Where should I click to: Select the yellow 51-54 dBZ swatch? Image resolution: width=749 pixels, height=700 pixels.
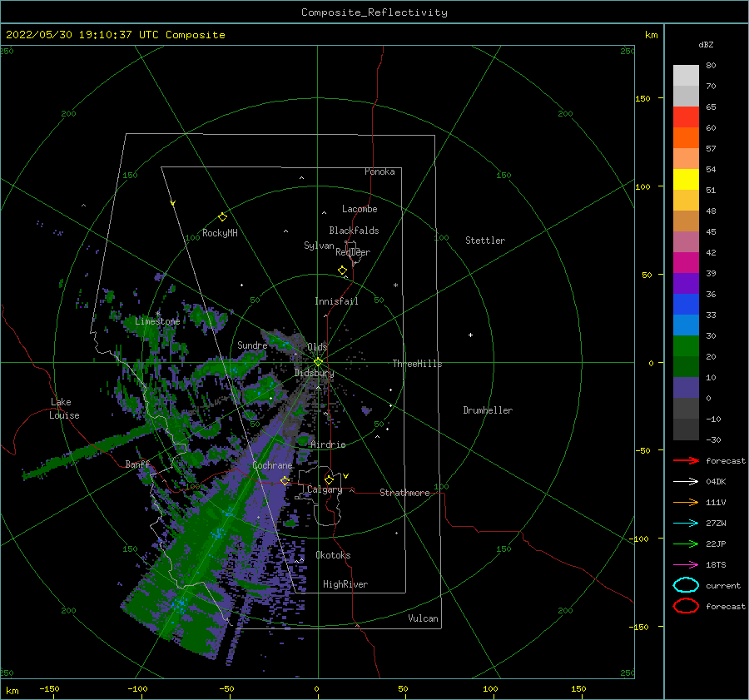point(686,180)
